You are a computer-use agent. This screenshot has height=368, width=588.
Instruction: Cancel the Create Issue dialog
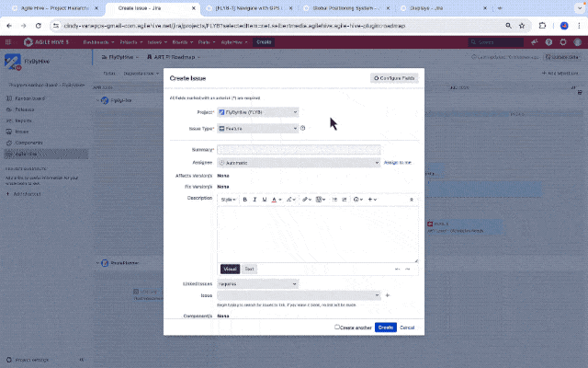click(x=407, y=328)
